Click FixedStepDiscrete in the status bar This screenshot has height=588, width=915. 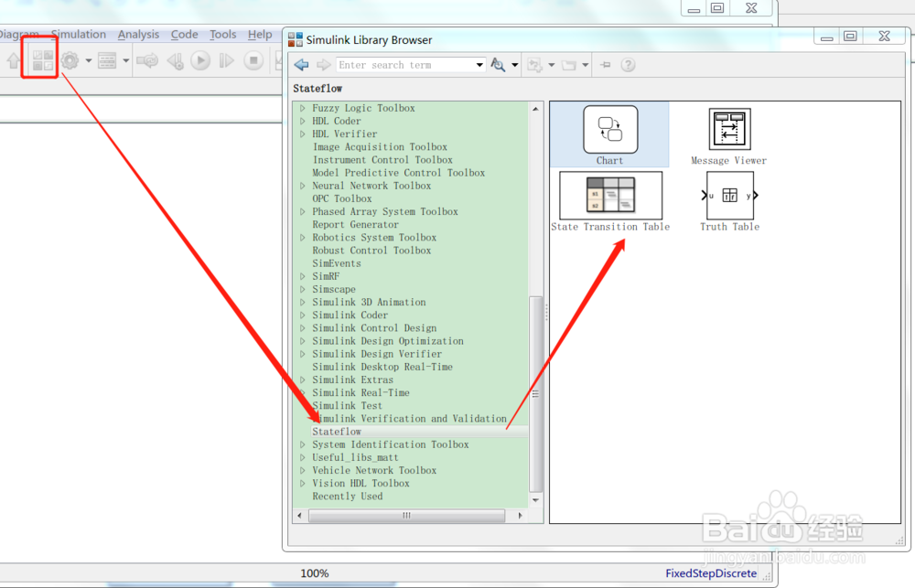711,573
